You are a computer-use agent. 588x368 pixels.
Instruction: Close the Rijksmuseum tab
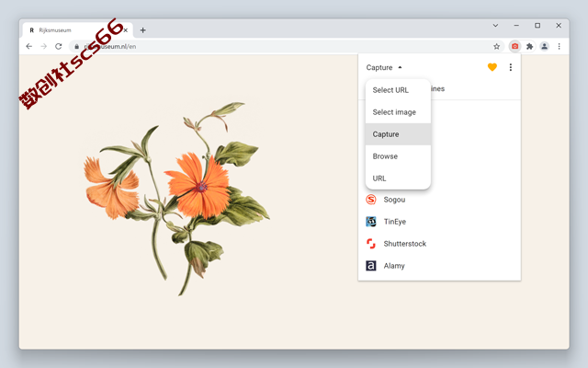pyautogui.click(x=126, y=30)
